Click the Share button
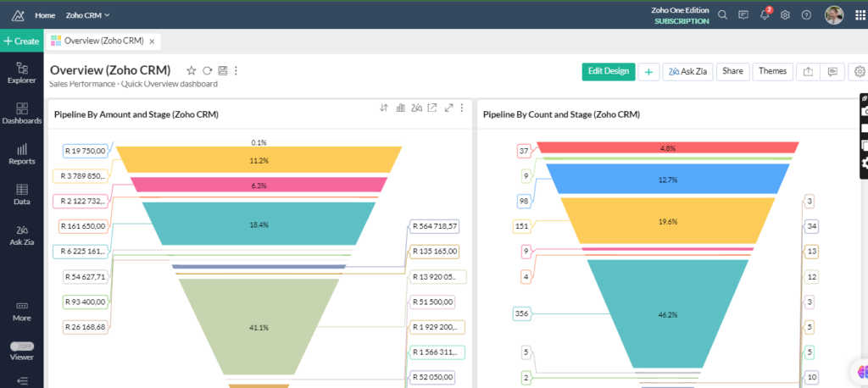Image resolution: width=868 pixels, height=388 pixels. click(x=733, y=71)
